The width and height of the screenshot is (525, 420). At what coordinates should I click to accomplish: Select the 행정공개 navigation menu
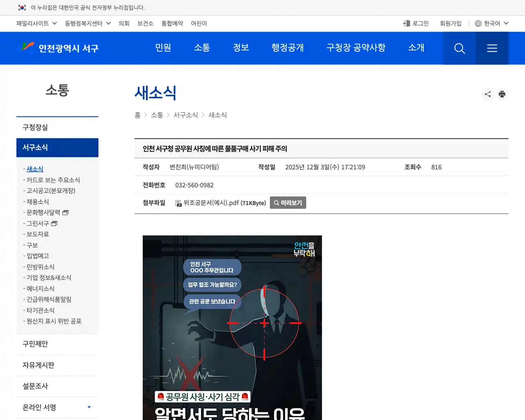288,48
